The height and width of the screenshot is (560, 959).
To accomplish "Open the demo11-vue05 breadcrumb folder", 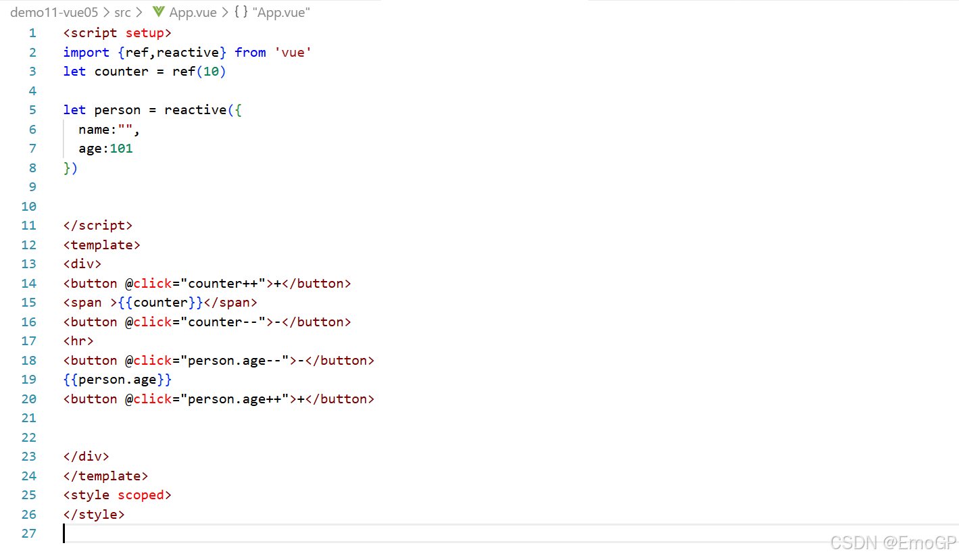I will pos(54,12).
